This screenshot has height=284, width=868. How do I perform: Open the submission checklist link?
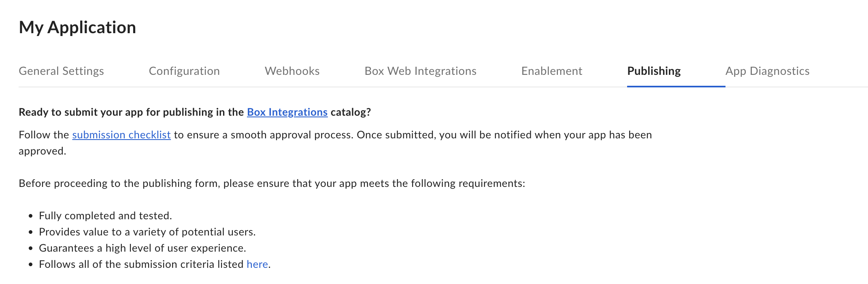pos(121,135)
